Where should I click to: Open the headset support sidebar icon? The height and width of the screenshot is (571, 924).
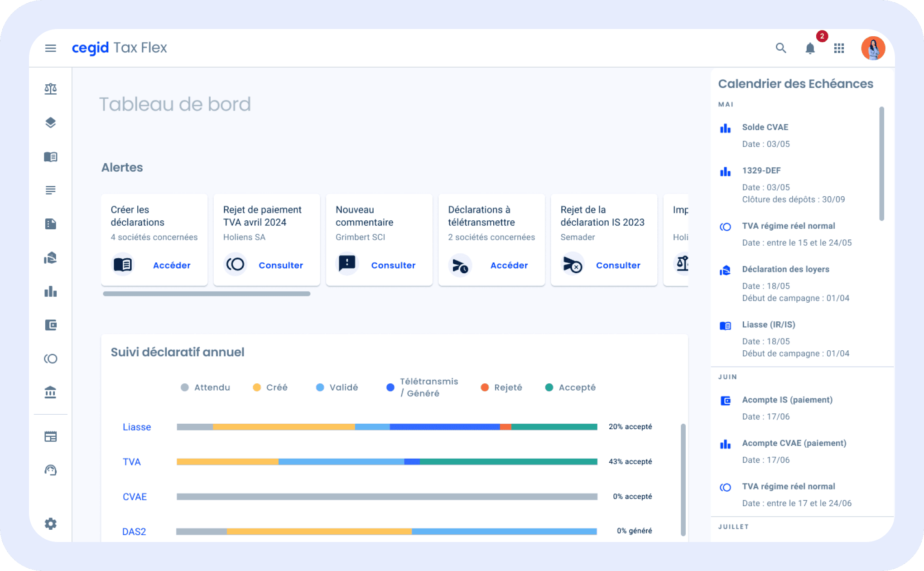tap(51, 470)
